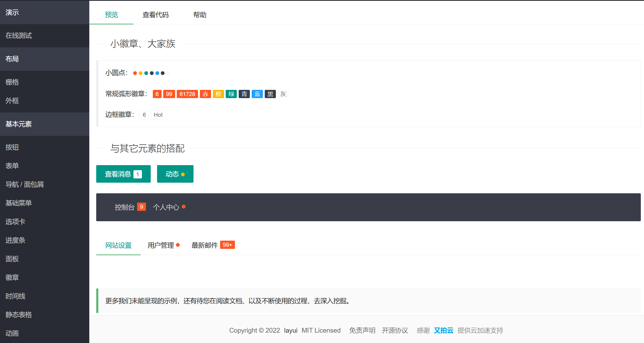
Task: Open 基础菜单 from the sidebar
Action: [x=18, y=203]
